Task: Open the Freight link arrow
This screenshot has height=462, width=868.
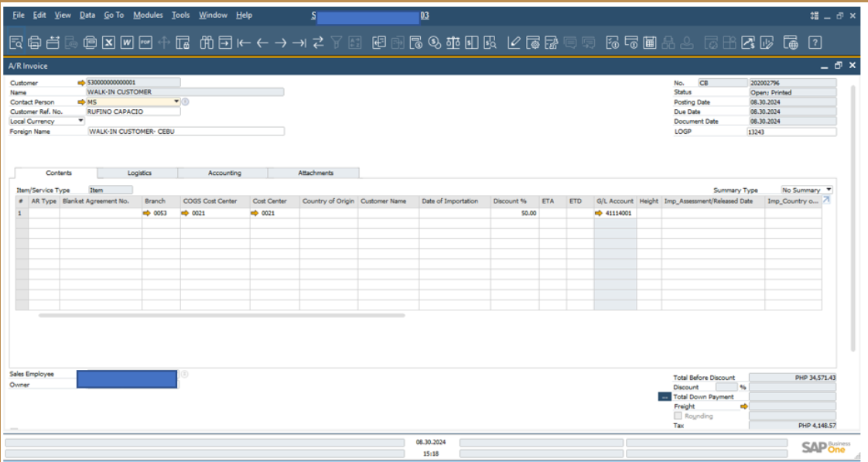Action: (744, 406)
